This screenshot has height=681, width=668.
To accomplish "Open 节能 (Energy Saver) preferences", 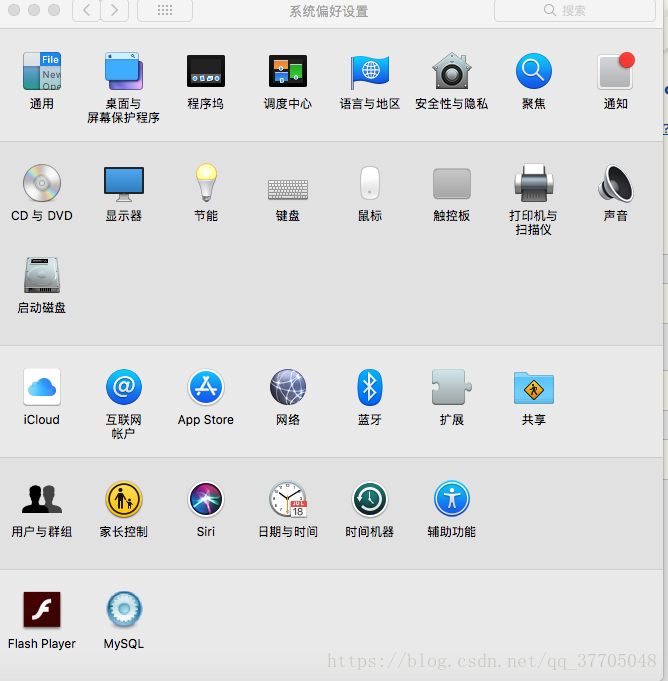I will [x=206, y=183].
